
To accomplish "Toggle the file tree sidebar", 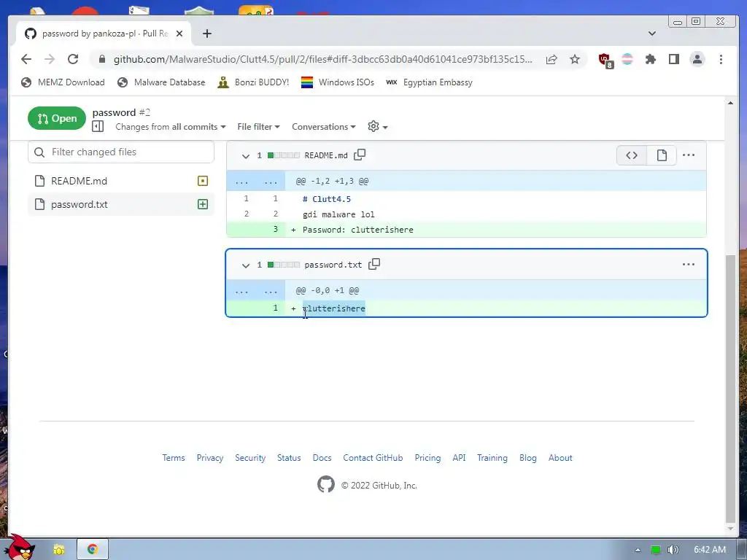I will pyautogui.click(x=98, y=126).
